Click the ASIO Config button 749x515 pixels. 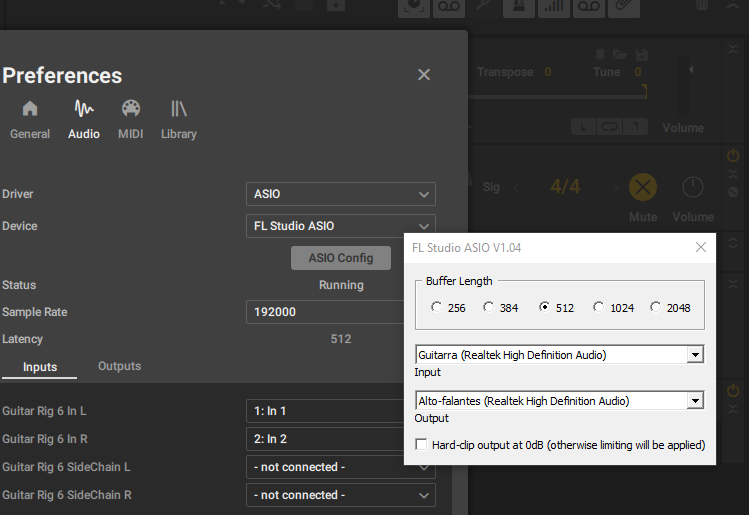click(x=341, y=258)
